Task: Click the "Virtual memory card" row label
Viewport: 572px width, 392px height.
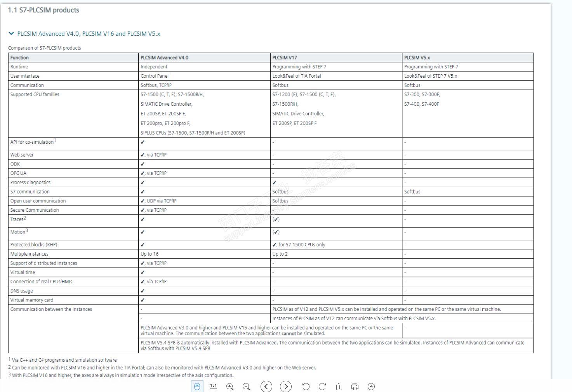Action: coord(32,300)
